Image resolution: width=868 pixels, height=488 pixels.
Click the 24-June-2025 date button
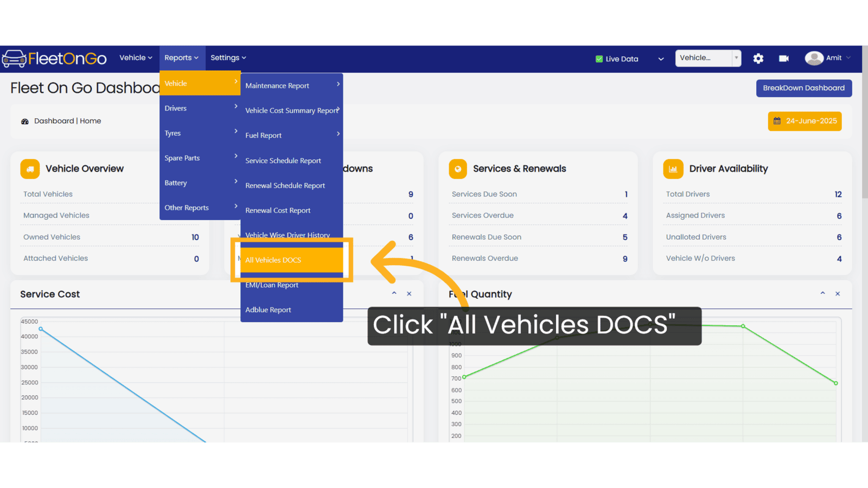click(805, 121)
